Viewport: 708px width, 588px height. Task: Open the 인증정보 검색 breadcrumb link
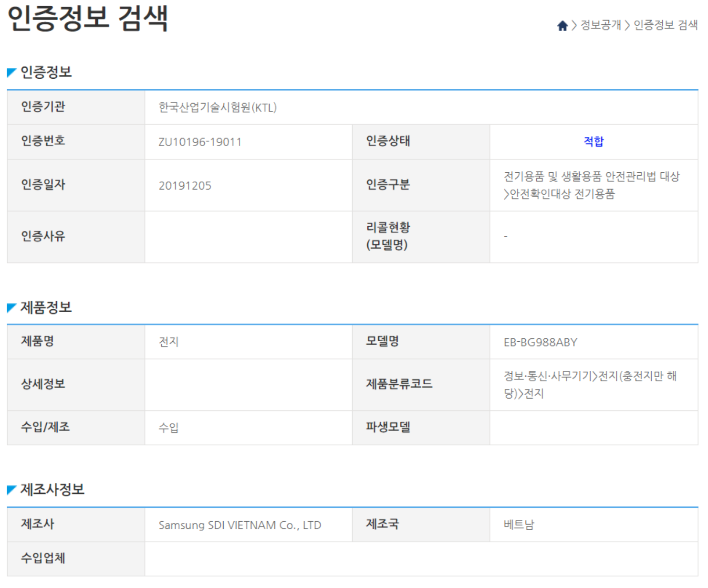point(666,25)
